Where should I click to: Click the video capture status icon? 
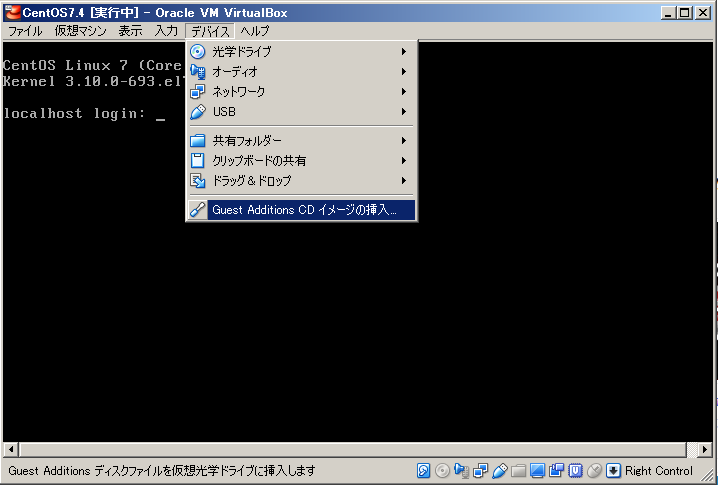pos(556,470)
